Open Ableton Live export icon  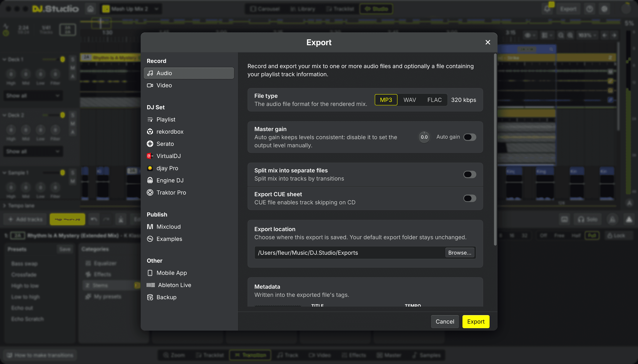coord(151,285)
